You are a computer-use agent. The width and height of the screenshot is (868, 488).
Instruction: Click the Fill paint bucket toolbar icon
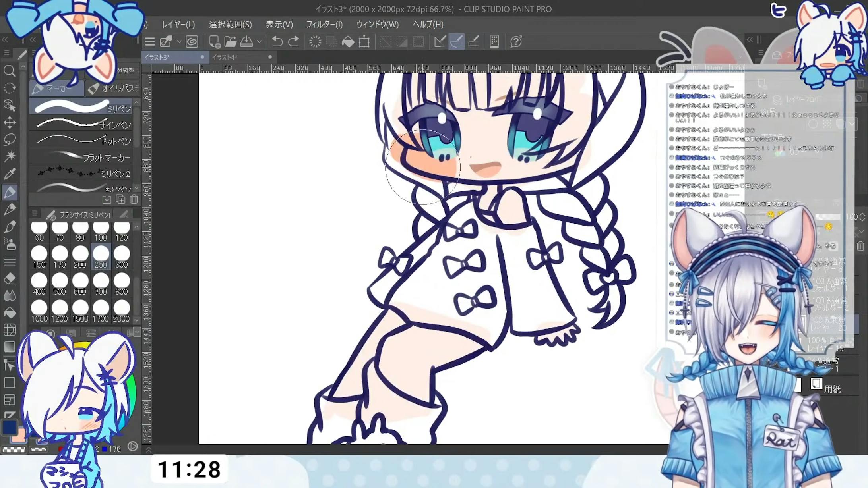coord(348,42)
